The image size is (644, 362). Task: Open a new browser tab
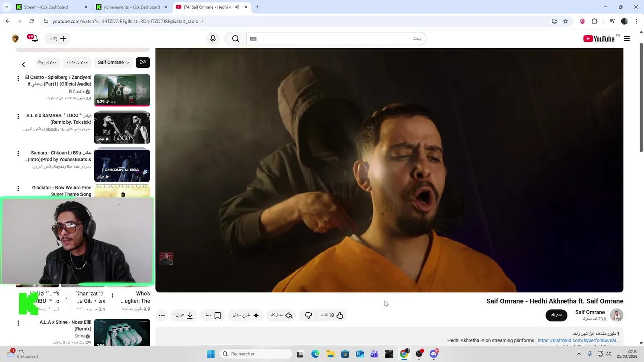pos(258,7)
